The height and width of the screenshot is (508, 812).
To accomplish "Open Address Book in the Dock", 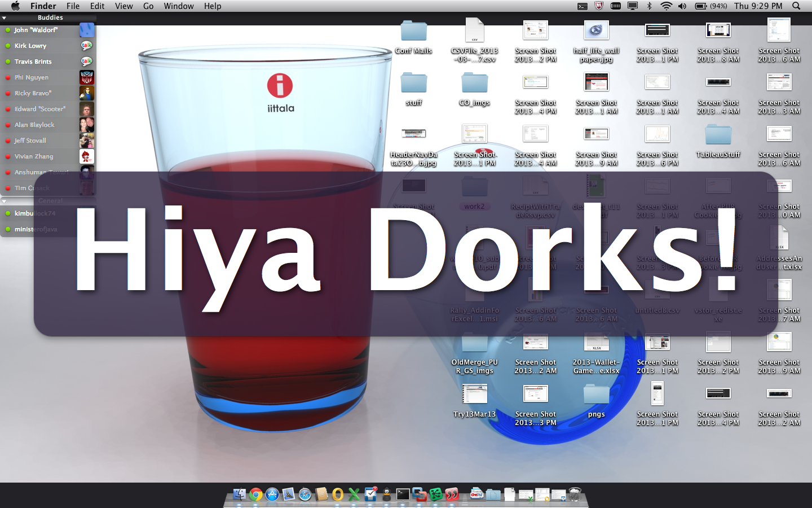I will pos(321,494).
